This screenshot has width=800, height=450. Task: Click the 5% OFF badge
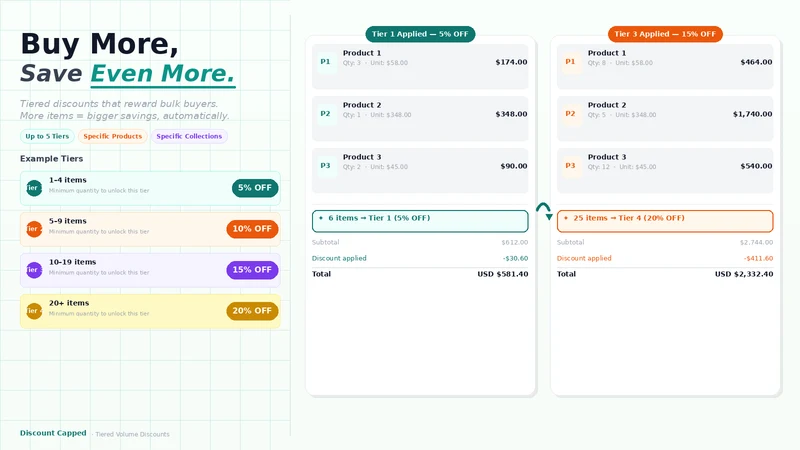click(x=255, y=188)
